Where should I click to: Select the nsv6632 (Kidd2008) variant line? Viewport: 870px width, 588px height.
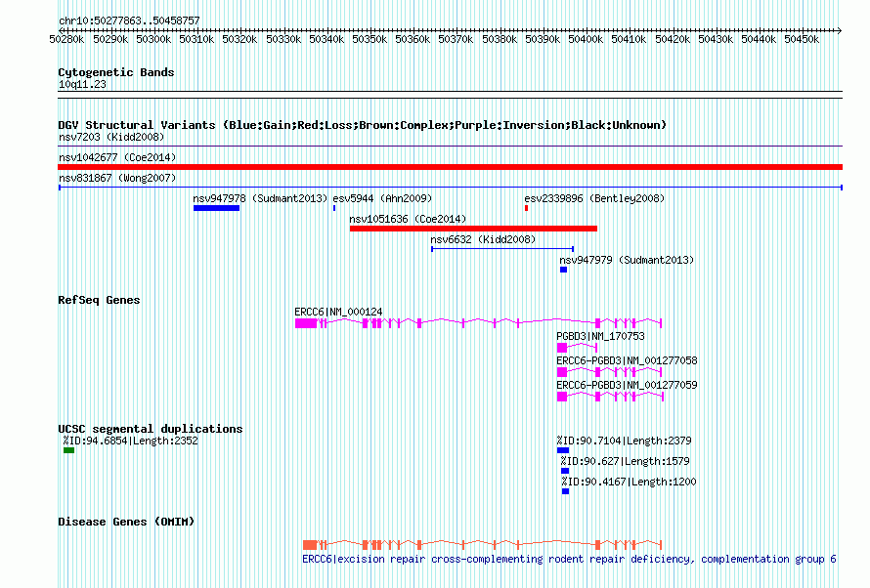[502, 249]
